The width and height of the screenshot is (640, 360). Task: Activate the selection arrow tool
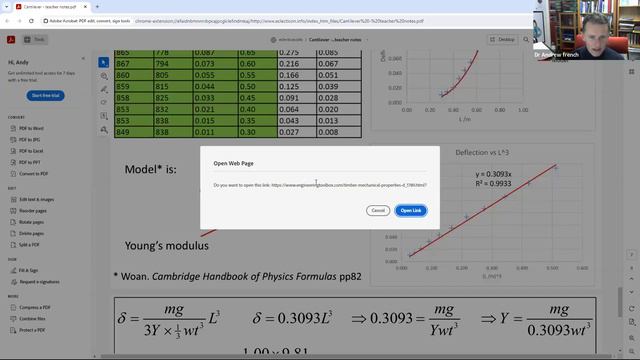pyautogui.click(x=104, y=62)
